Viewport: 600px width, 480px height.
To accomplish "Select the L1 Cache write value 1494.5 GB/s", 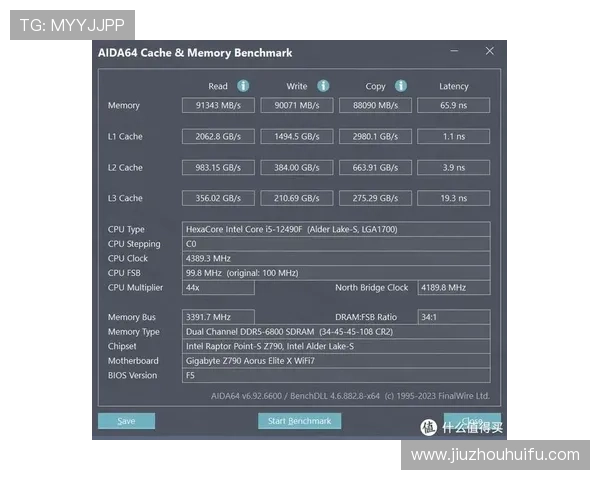I will click(297, 136).
